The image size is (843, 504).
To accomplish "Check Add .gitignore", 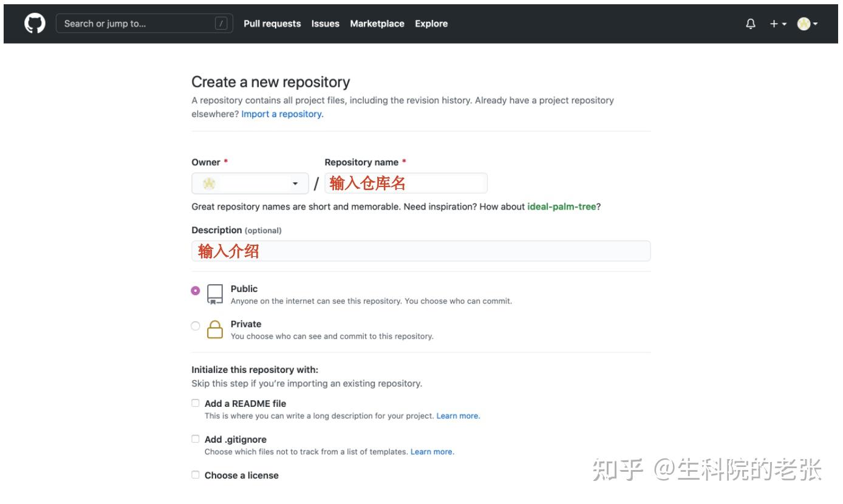I will tap(196, 438).
